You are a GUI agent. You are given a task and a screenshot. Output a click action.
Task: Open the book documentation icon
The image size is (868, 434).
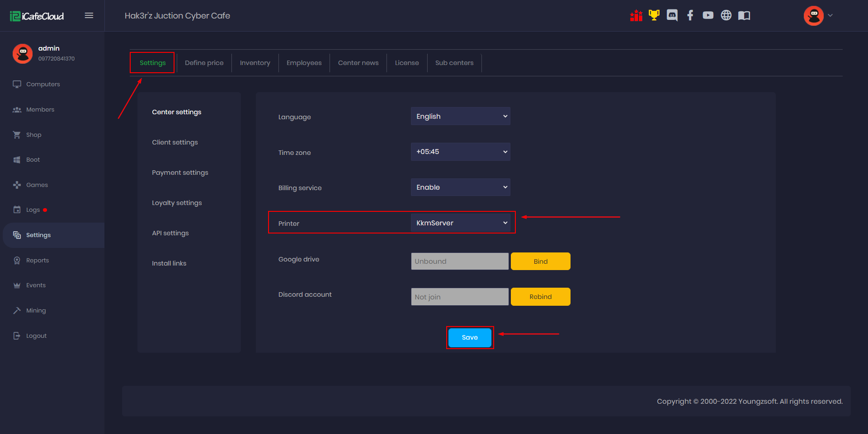pyautogui.click(x=744, y=16)
